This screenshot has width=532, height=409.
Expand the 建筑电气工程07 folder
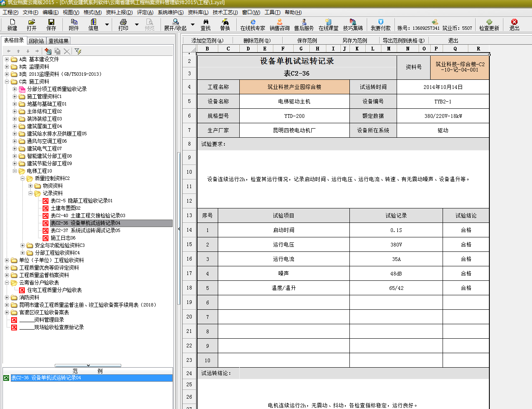pos(14,148)
